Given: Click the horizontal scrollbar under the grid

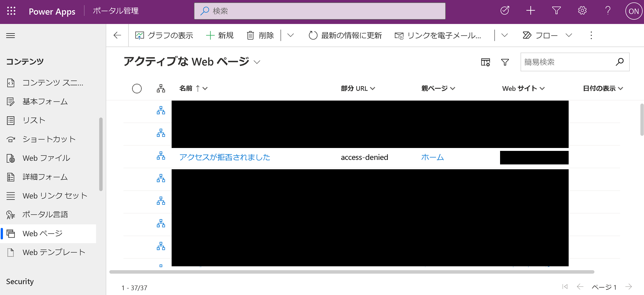Looking at the screenshot, I should click(352, 272).
